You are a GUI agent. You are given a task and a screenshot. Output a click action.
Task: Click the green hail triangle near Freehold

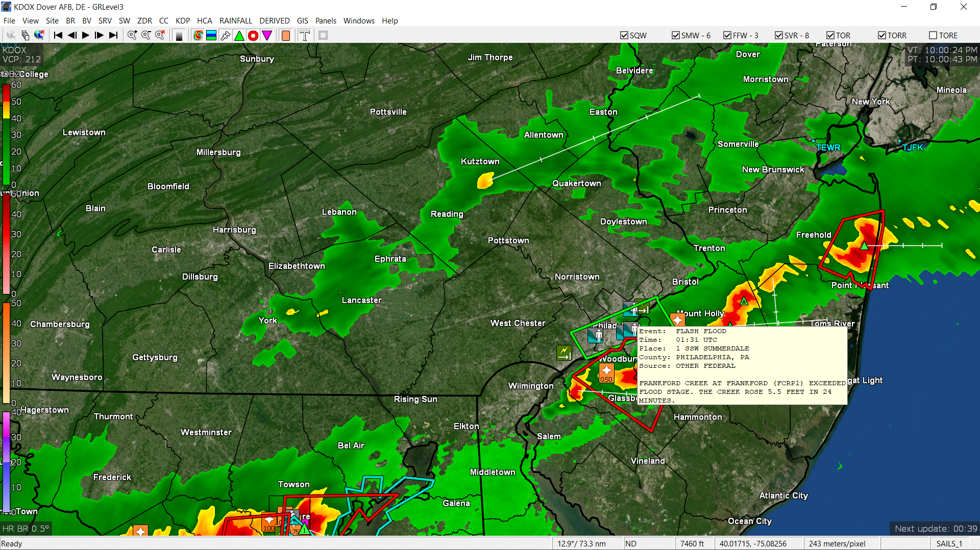[864, 246]
